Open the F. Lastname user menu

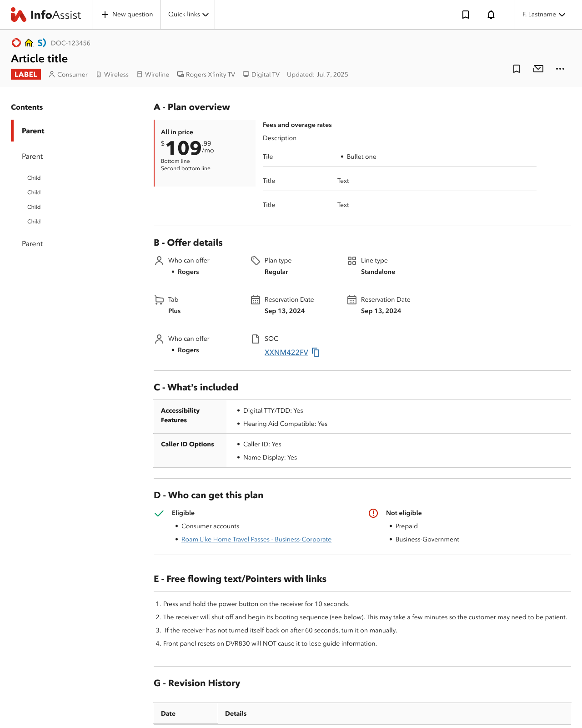544,15
